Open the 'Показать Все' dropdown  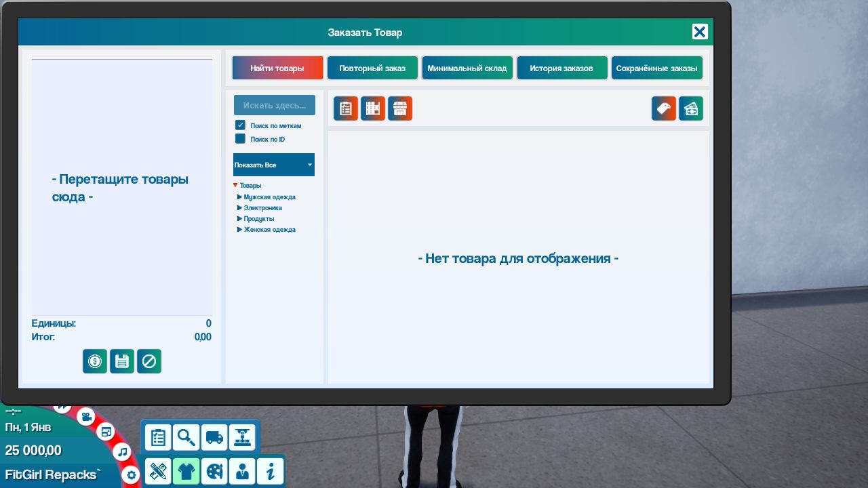tap(274, 165)
